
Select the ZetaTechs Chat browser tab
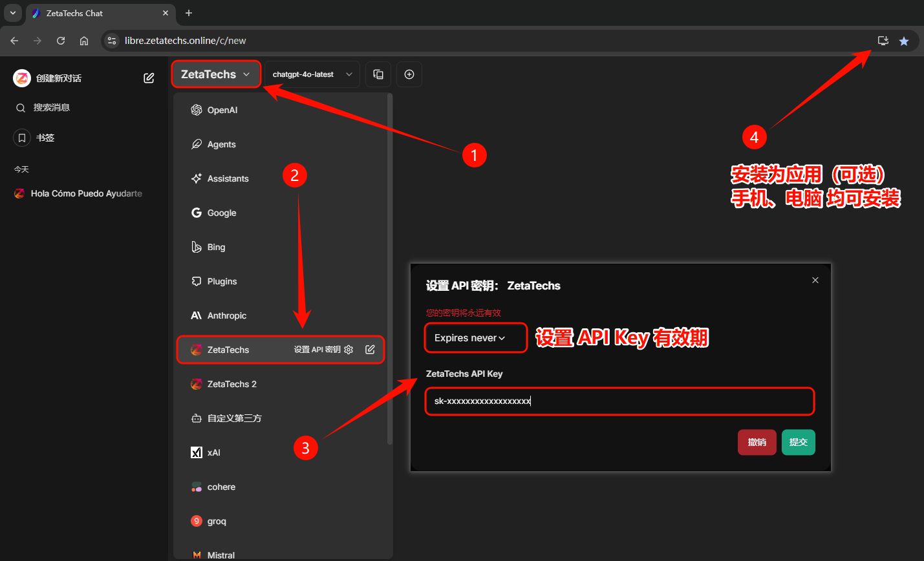point(100,13)
